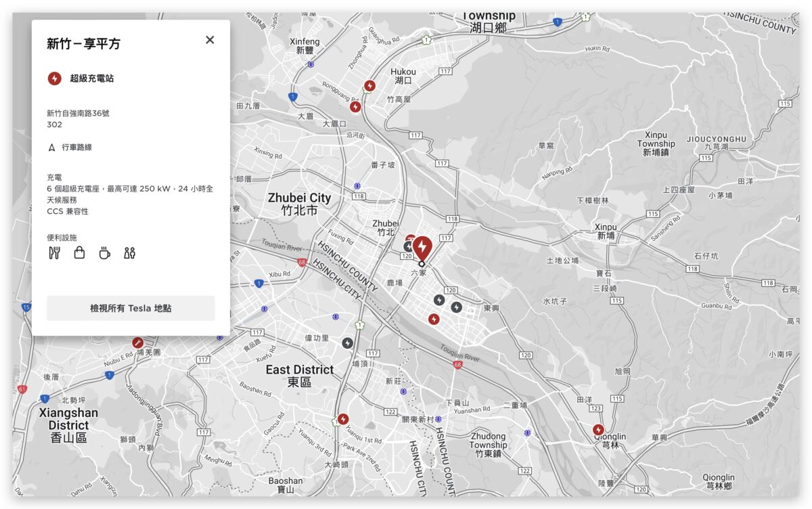Click the CCS 兼容性 text

(x=68, y=211)
